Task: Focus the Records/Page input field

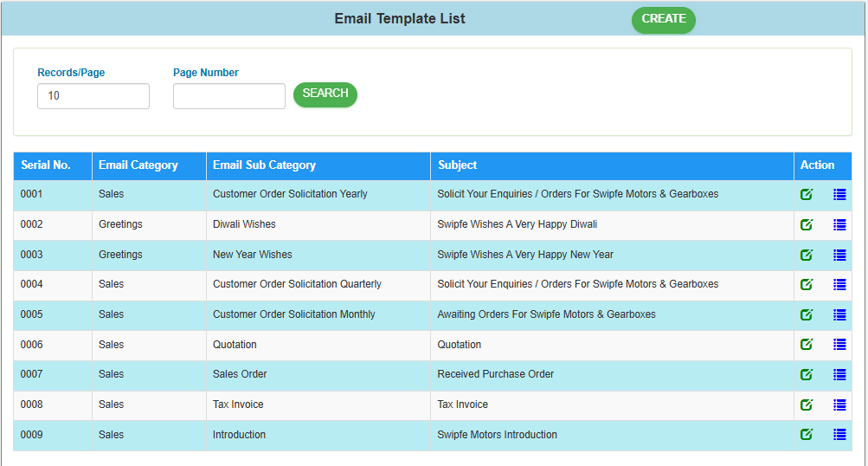Action: point(93,96)
